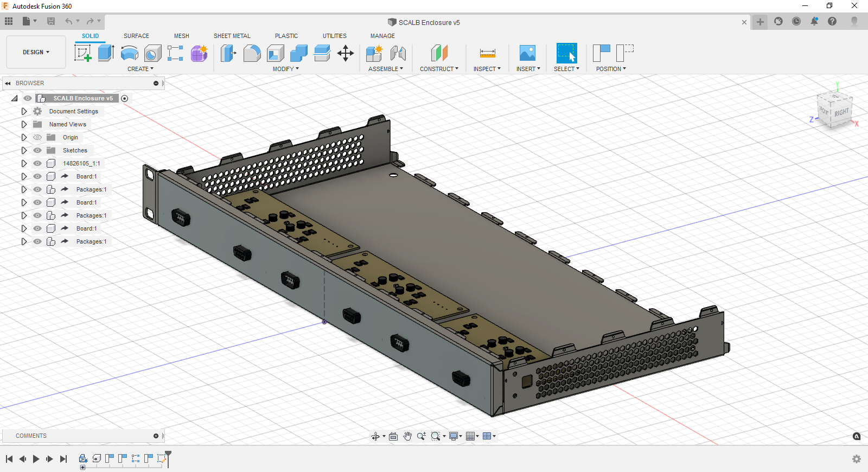Hide the Sketches folder
Image resolution: width=868 pixels, height=472 pixels.
click(37, 150)
